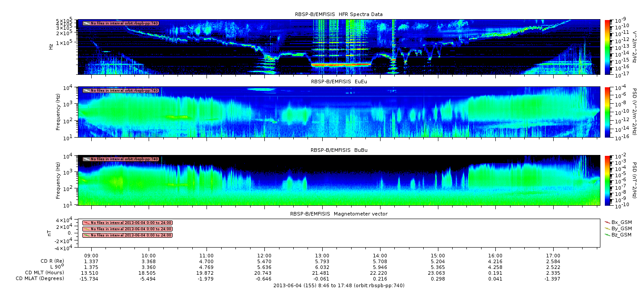644x293 pixels.
Task: Click the Bx_GSM red legend line marker
Action: [x=608, y=222]
